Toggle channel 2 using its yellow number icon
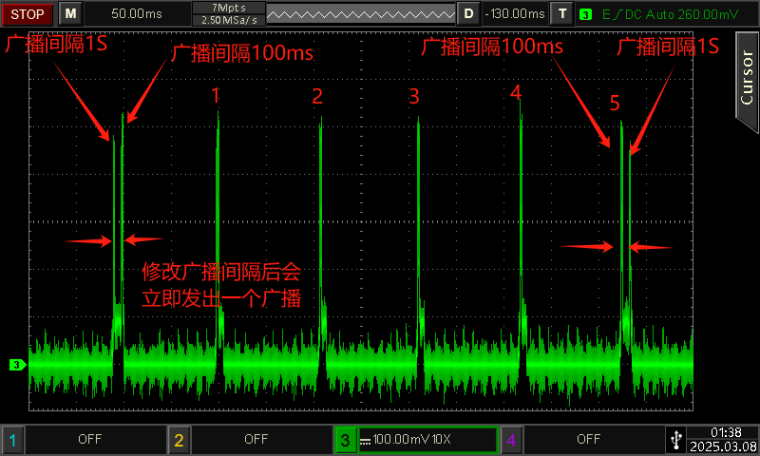Screen dimensions: 760x456 tap(178, 439)
